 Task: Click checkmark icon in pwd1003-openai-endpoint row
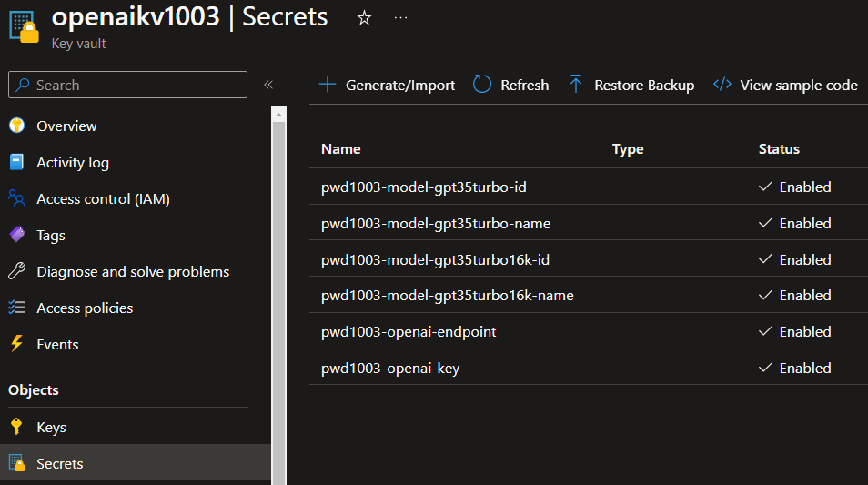[765, 331]
